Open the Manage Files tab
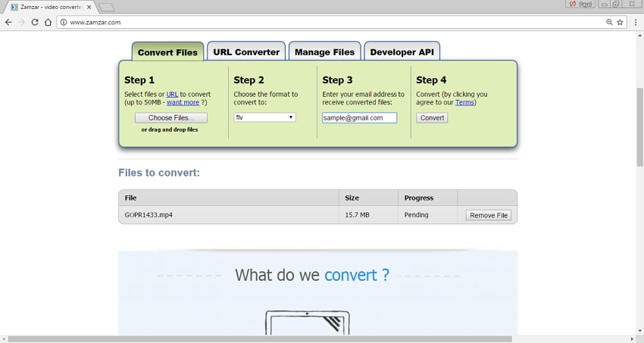644x343 pixels. pos(324,51)
